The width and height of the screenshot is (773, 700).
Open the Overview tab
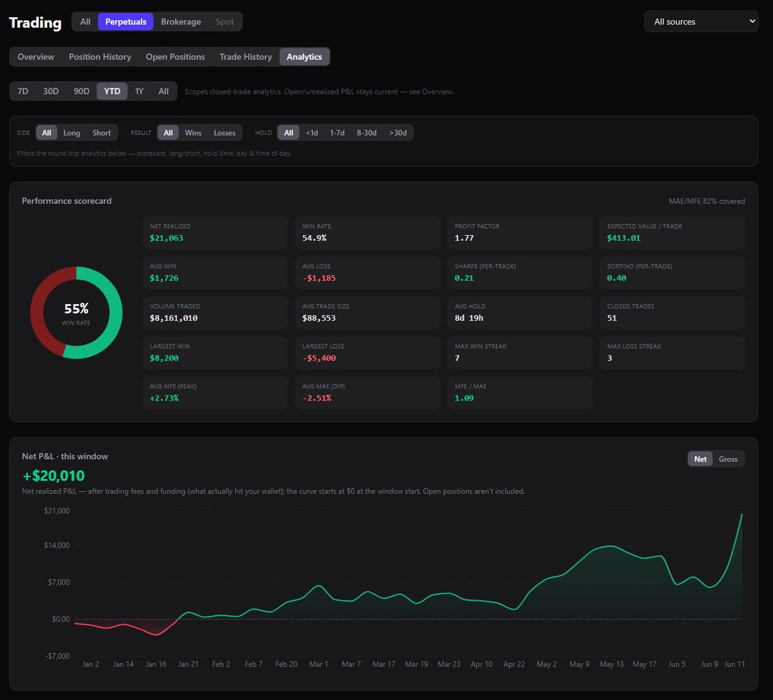tap(36, 57)
